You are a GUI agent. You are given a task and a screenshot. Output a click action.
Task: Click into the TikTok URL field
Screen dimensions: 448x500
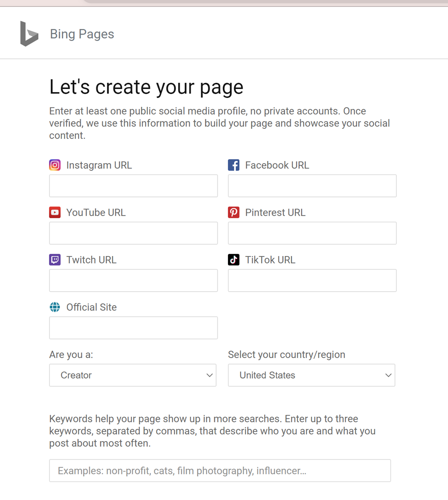tap(312, 281)
